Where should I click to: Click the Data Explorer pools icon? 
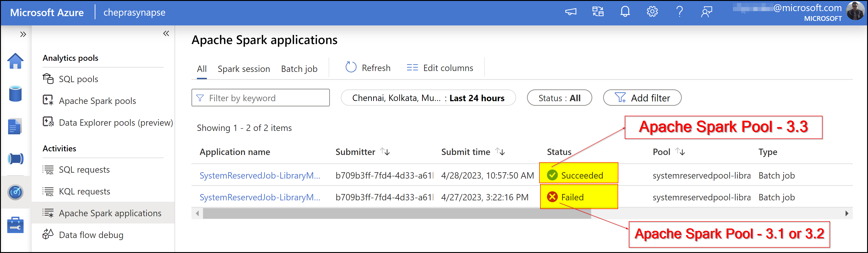(x=48, y=122)
